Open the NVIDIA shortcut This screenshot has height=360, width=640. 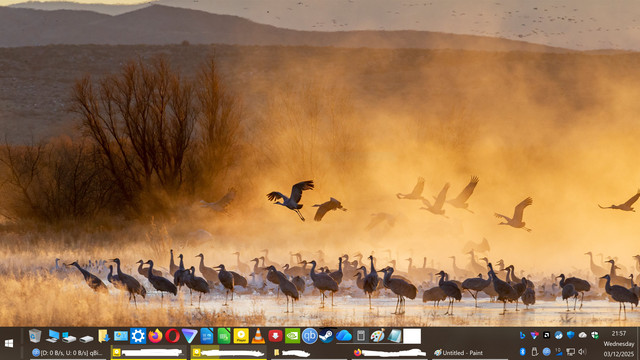292,336
